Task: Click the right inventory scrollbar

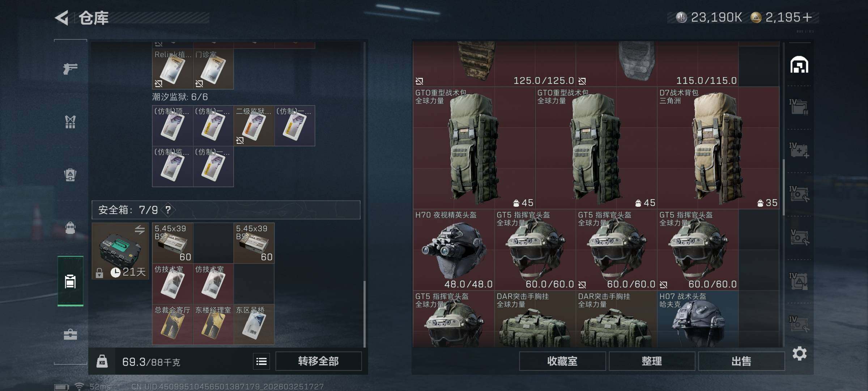Action: pyautogui.click(x=783, y=187)
